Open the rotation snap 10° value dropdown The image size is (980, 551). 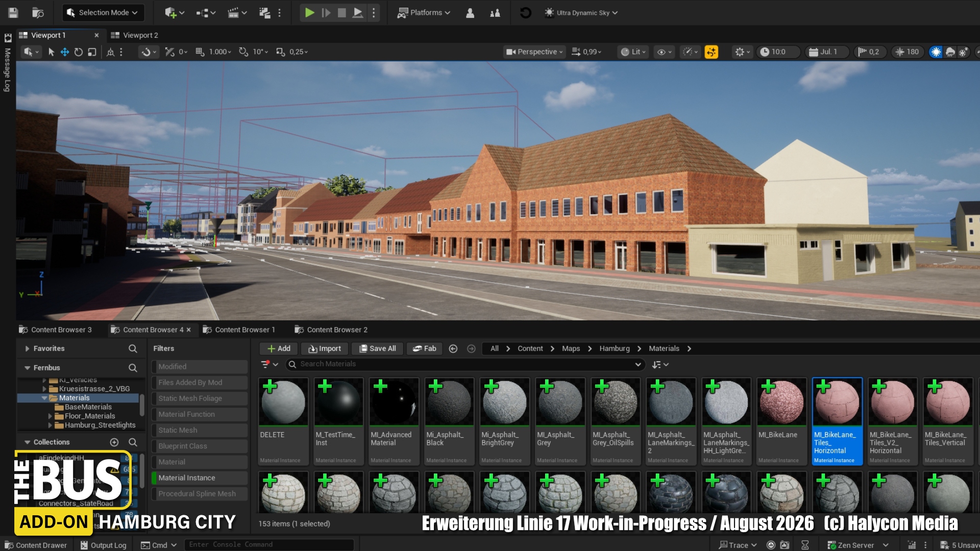click(x=260, y=52)
